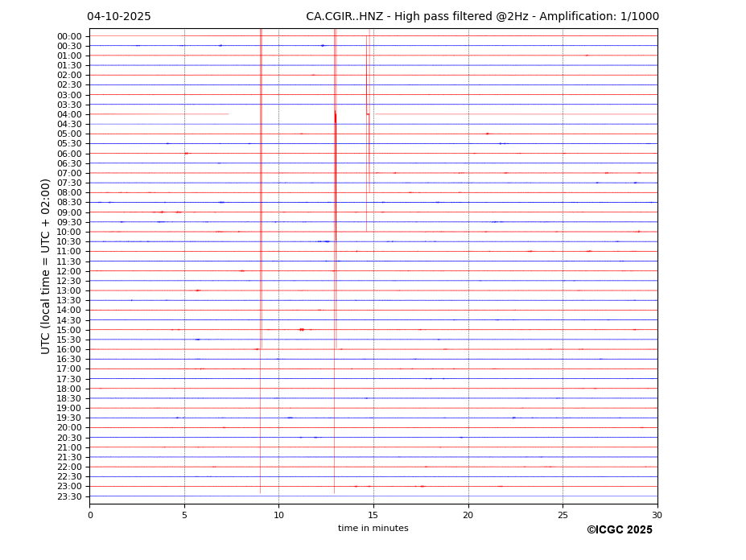
Task: Select the 10:00 time row label
Action: [69, 232]
